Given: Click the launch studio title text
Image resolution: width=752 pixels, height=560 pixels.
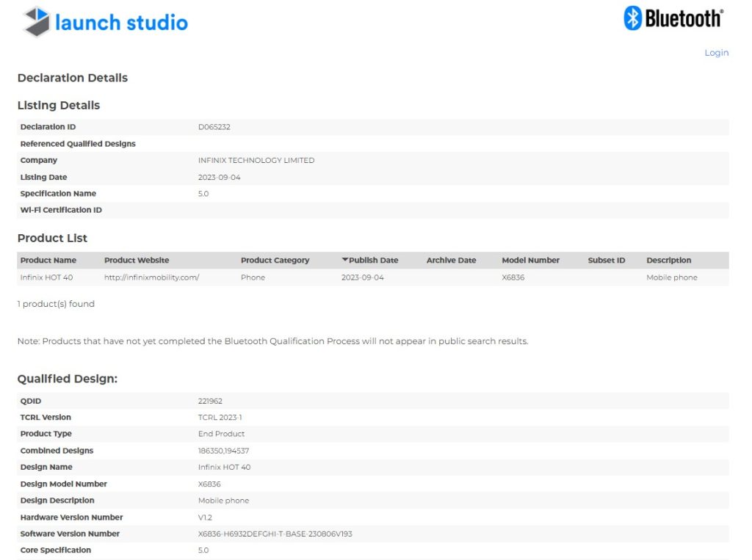Looking at the screenshot, I should (x=121, y=23).
